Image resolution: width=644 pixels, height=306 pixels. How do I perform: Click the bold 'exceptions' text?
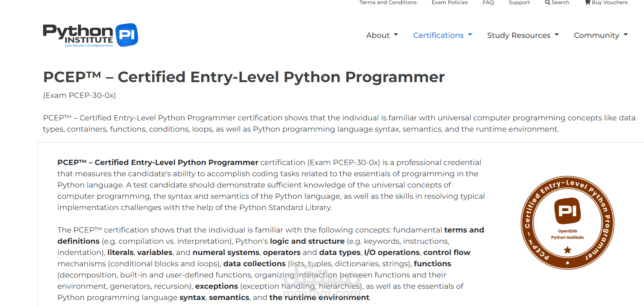click(x=217, y=286)
